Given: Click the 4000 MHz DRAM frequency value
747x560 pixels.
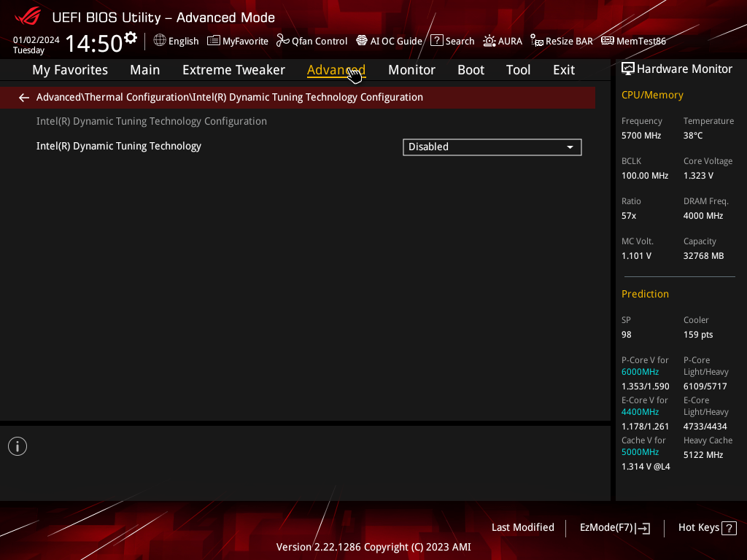Looking at the screenshot, I should point(703,216).
